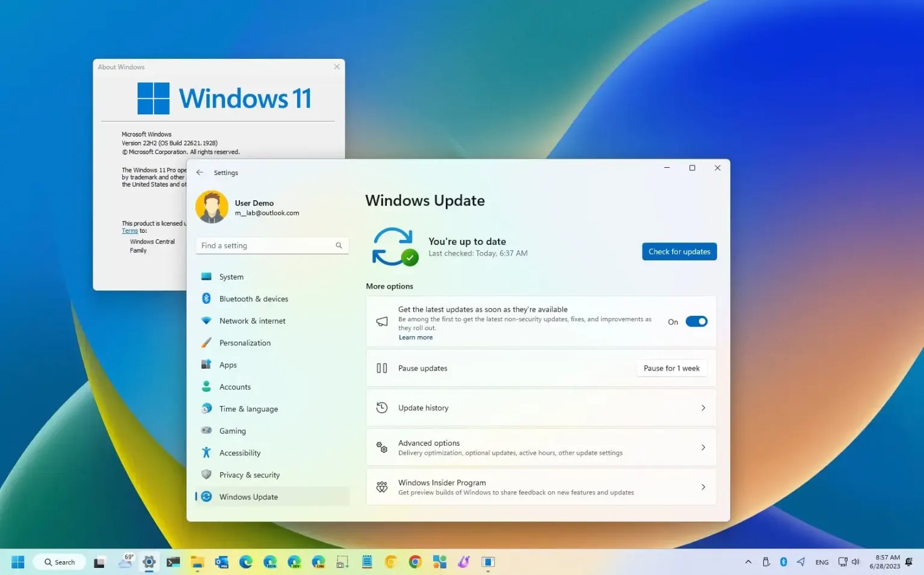Open the System settings category
This screenshot has height=575, width=924.
pyautogui.click(x=272, y=277)
